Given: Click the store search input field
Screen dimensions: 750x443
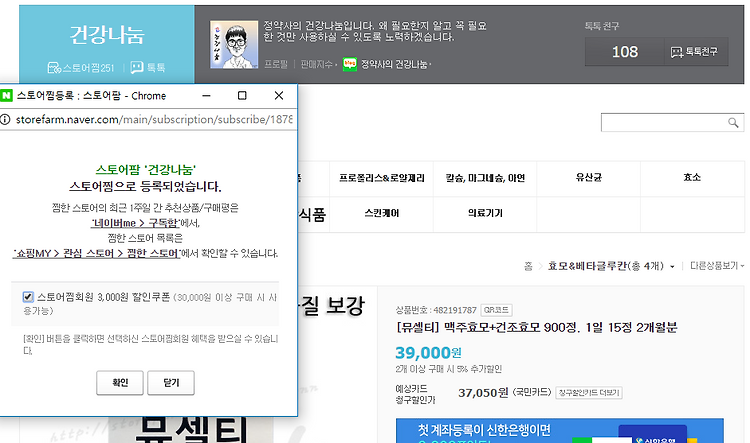Looking at the screenshot, I should [x=664, y=122].
